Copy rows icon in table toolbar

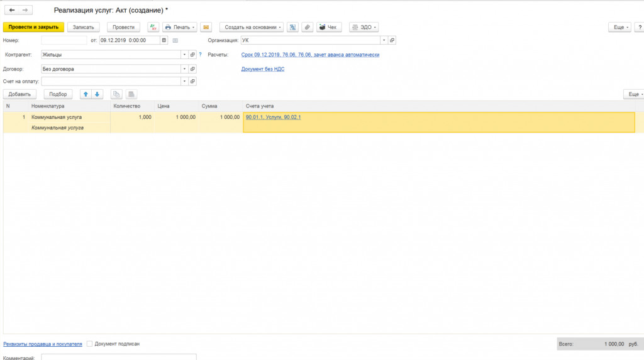click(x=116, y=94)
